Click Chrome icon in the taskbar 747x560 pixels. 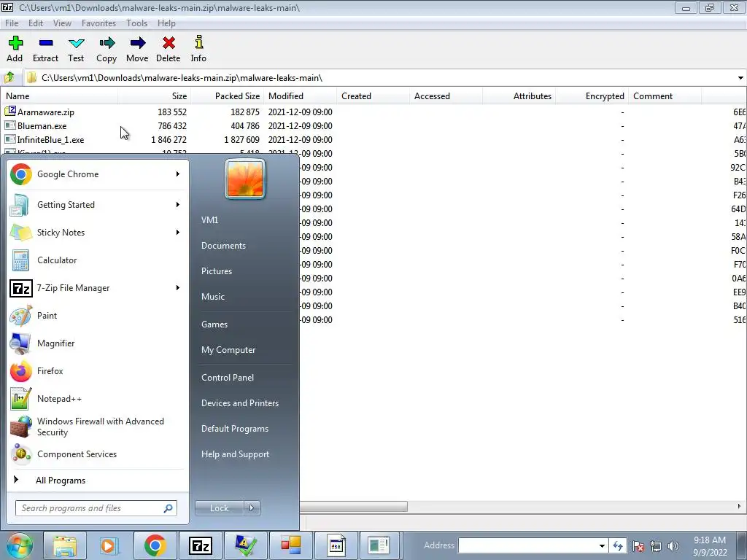click(155, 545)
